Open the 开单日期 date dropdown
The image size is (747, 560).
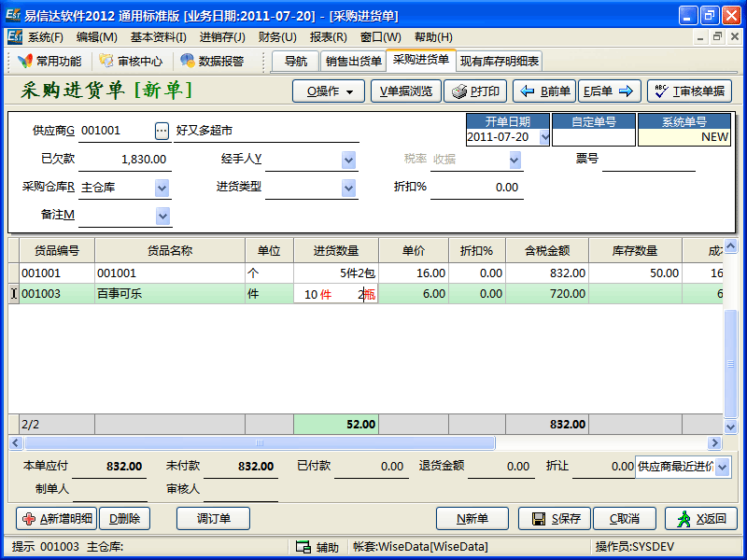pyautogui.click(x=544, y=137)
